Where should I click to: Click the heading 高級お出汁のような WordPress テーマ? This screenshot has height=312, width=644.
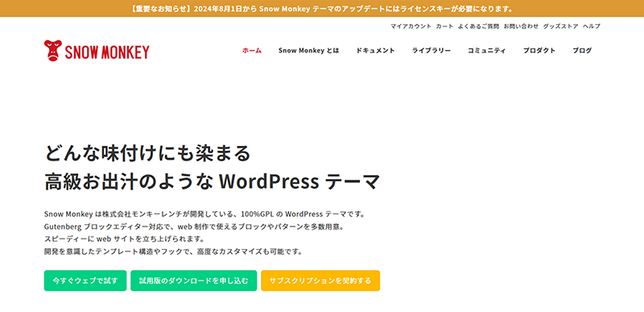coord(212,181)
